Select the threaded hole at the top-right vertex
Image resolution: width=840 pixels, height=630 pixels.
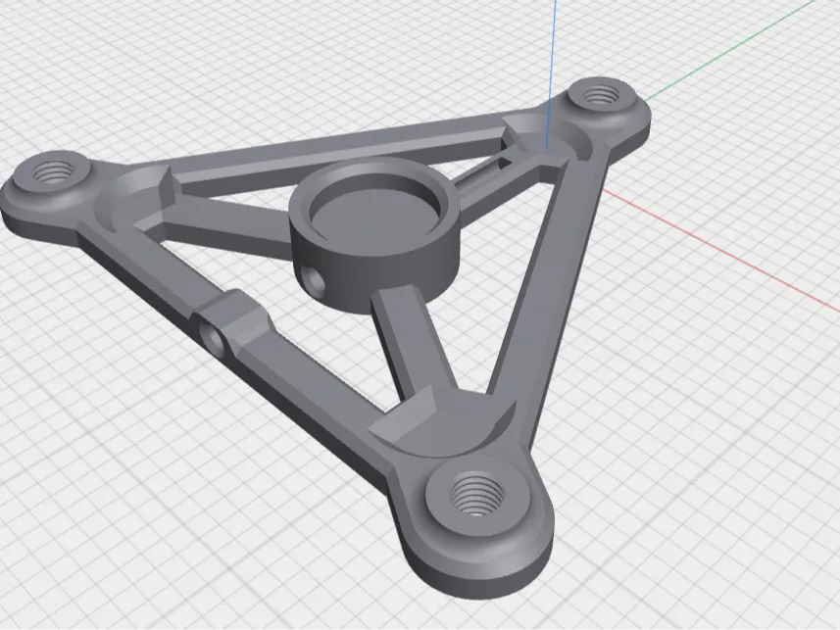tap(601, 95)
